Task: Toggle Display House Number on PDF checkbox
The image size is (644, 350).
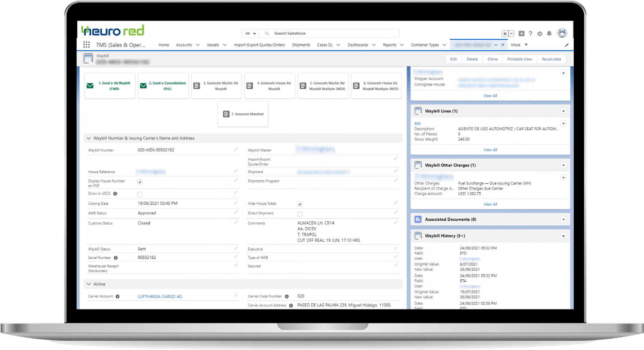Action: point(140,182)
